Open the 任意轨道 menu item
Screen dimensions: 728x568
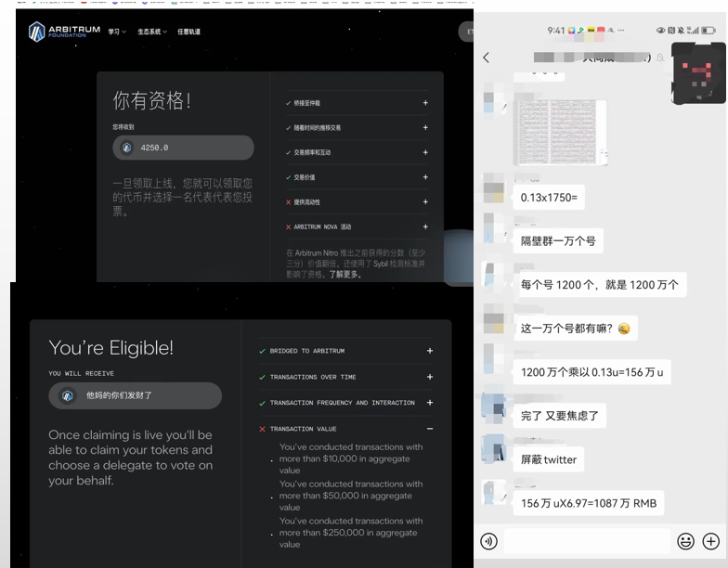188,32
